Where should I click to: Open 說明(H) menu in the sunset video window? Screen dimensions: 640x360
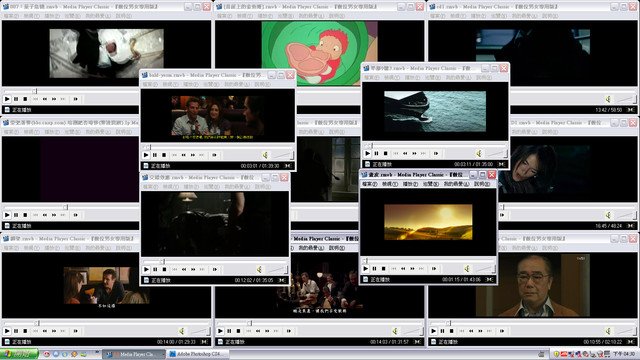tap(482, 184)
